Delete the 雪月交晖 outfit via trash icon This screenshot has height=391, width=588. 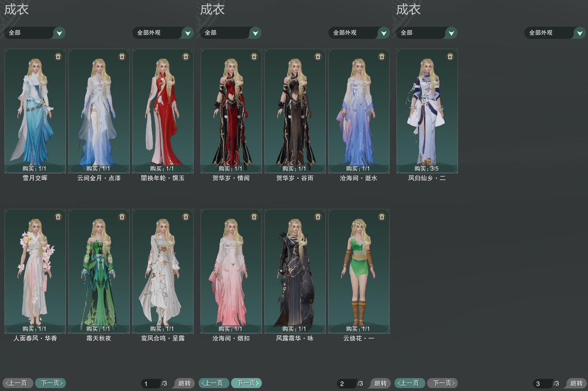58,56
